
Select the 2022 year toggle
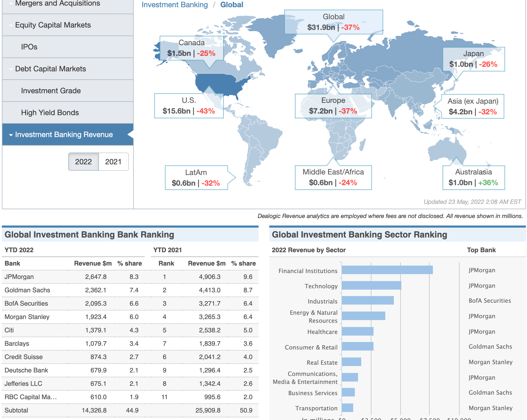click(x=83, y=162)
